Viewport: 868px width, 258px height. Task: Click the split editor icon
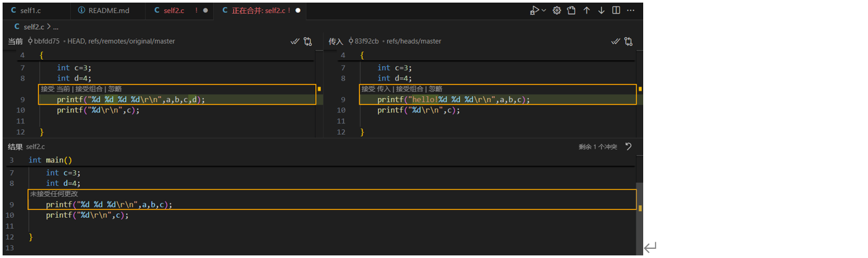point(616,10)
